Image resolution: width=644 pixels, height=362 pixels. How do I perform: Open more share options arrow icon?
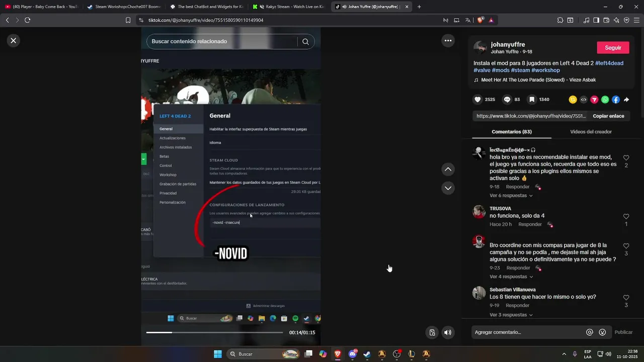(626, 100)
